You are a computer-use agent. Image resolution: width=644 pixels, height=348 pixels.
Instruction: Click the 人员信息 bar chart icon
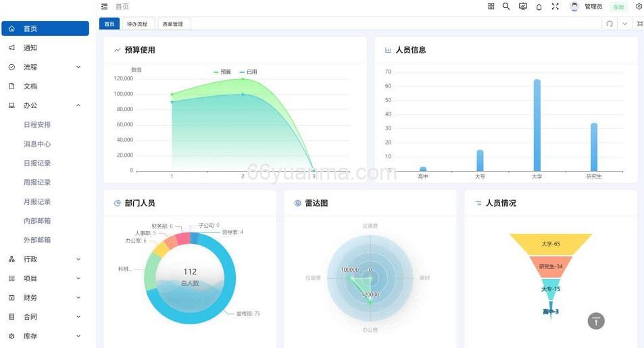point(388,50)
